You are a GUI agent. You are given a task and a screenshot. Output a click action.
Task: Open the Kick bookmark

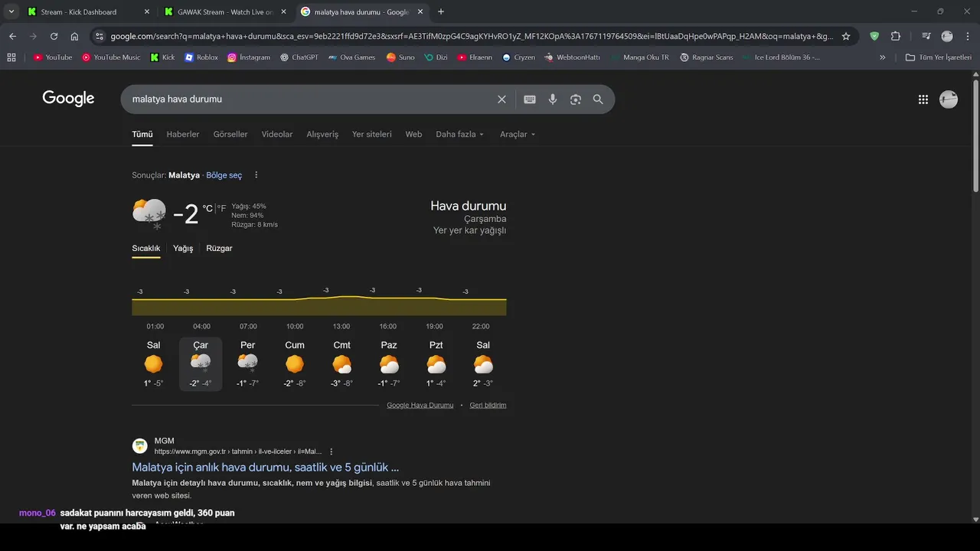click(162, 57)
